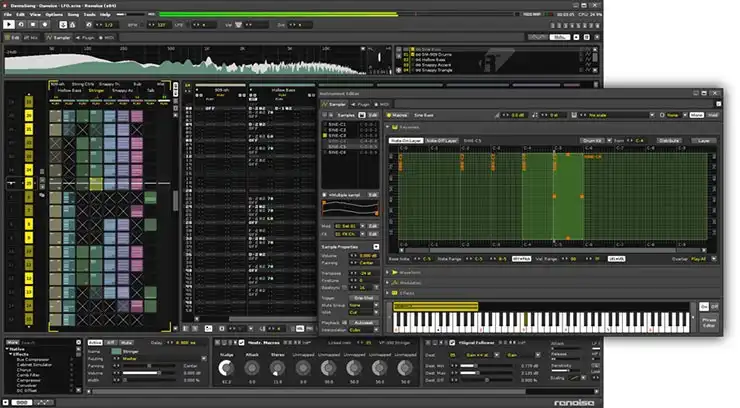Click the Layer button in keyzones
The height and width of the screenshot is (408, 740).
704,141
